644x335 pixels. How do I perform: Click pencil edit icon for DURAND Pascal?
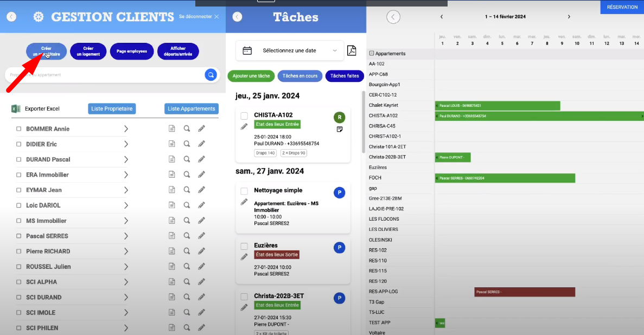click(x=201, y=159)
